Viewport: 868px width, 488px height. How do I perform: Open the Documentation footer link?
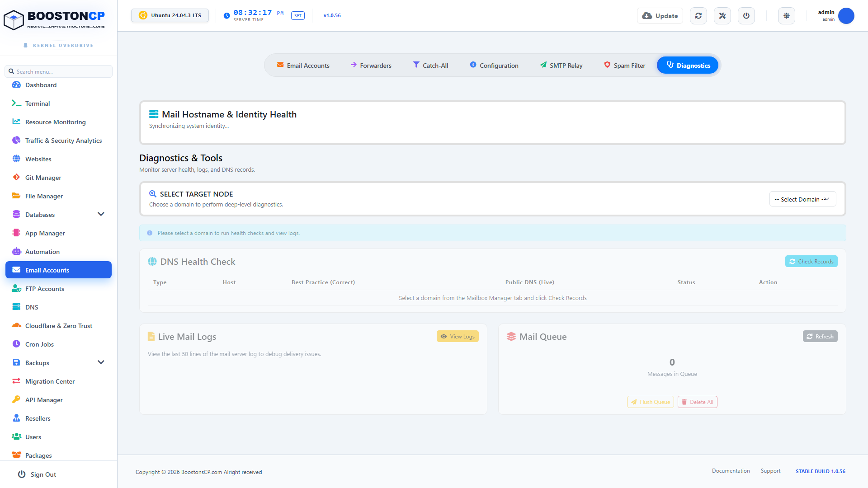pyautogui.click(x=731, y=471)
